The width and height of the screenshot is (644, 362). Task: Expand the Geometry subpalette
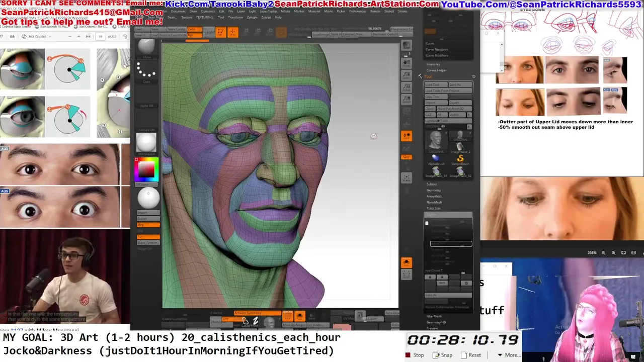[x=434, y=190]
